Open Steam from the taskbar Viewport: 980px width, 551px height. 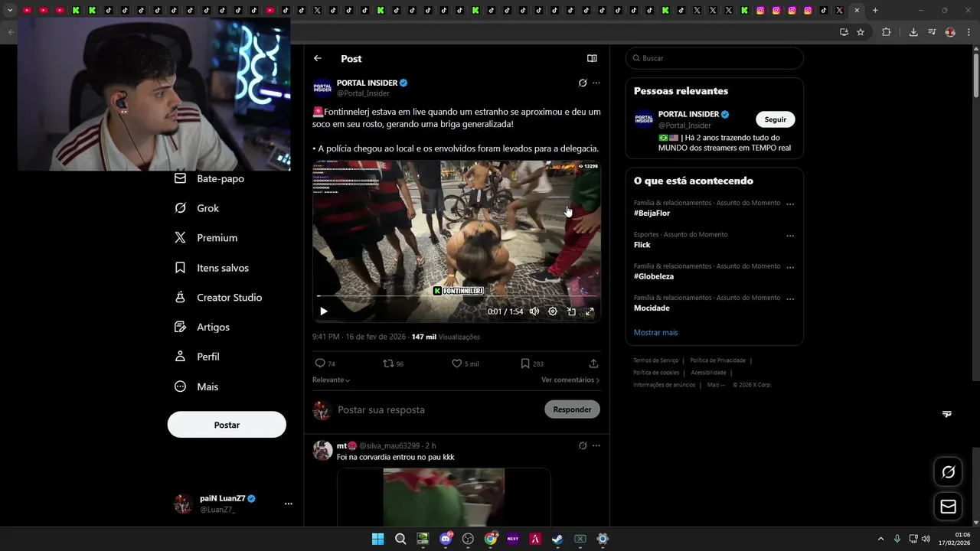coord(557,539)
